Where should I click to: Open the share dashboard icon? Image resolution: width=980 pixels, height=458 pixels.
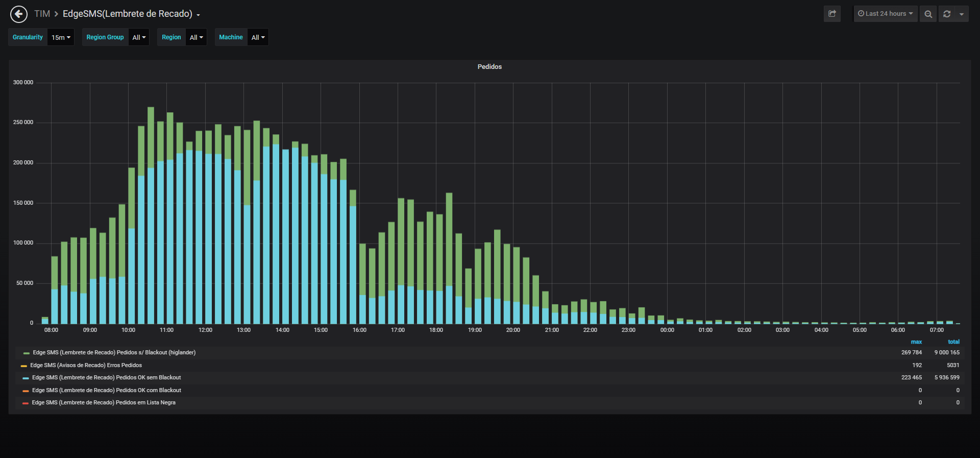(x=832, y=14)
